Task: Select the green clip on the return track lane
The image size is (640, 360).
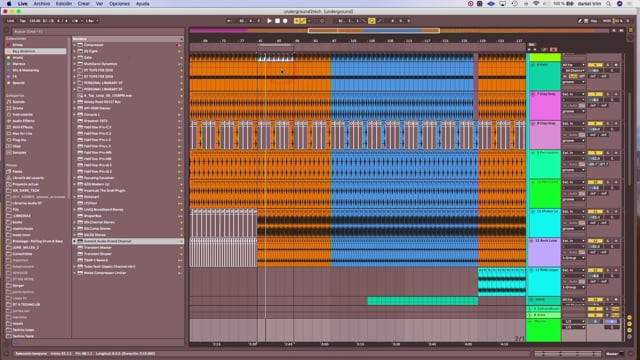Action: (x=423, y=301)
